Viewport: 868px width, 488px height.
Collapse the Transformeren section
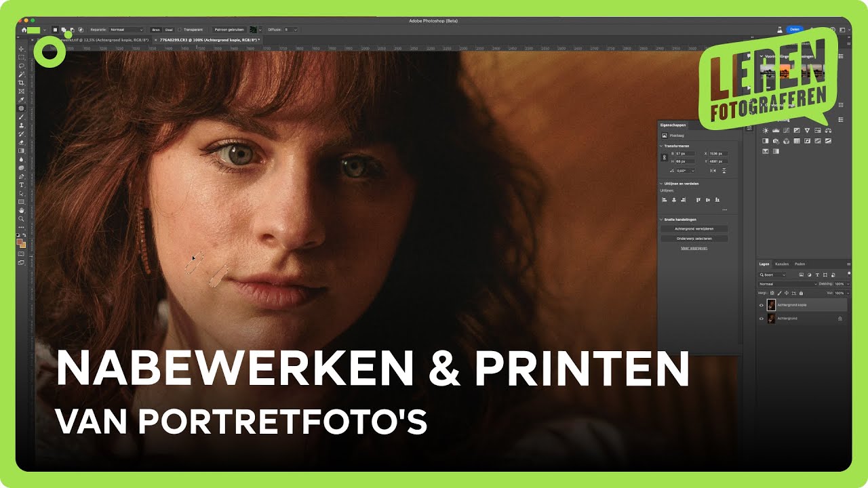[661, 146]
